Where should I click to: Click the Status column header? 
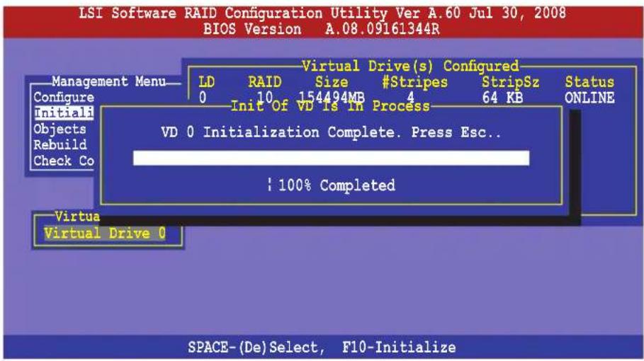click(589, 82)
